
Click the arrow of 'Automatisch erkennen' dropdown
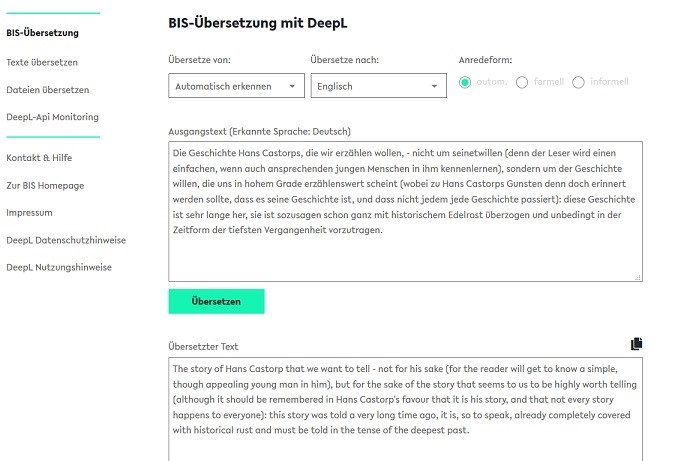292,86
